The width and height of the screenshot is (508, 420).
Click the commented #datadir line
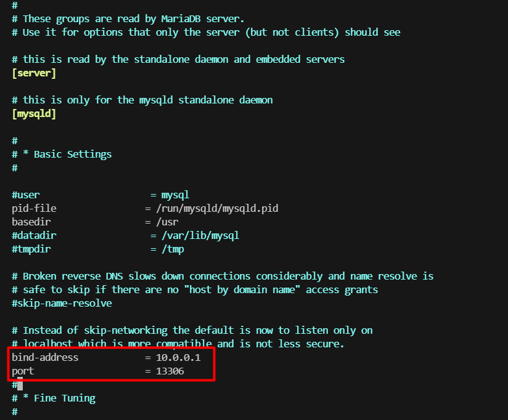(125, 236)
